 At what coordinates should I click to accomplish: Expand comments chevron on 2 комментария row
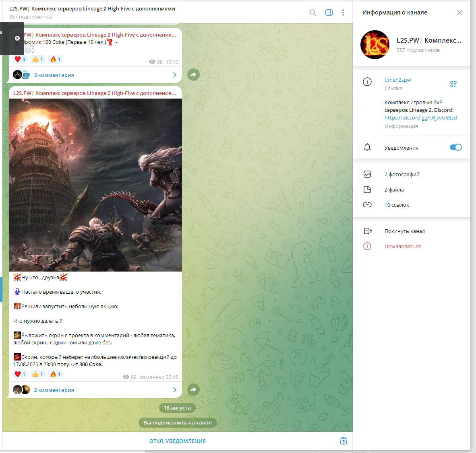(174, 390)
